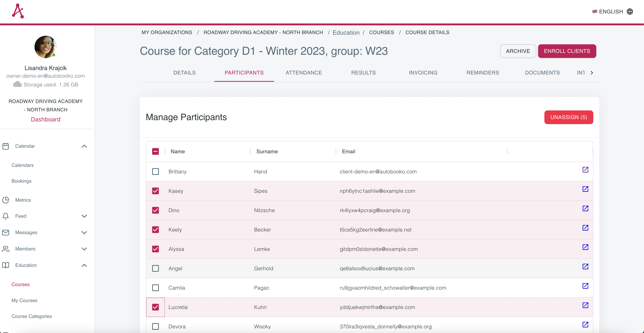Screen dimensions: 644x333
Task: Expand the Messages sidebar section
Action: (x=84, y=232)
